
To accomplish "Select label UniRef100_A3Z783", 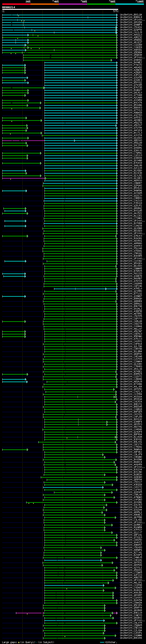I will click(x=131, y=115).
